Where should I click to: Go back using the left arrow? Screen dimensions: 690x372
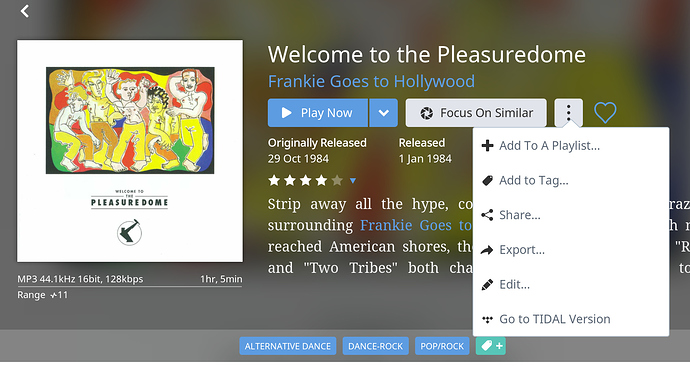point(25,11)
